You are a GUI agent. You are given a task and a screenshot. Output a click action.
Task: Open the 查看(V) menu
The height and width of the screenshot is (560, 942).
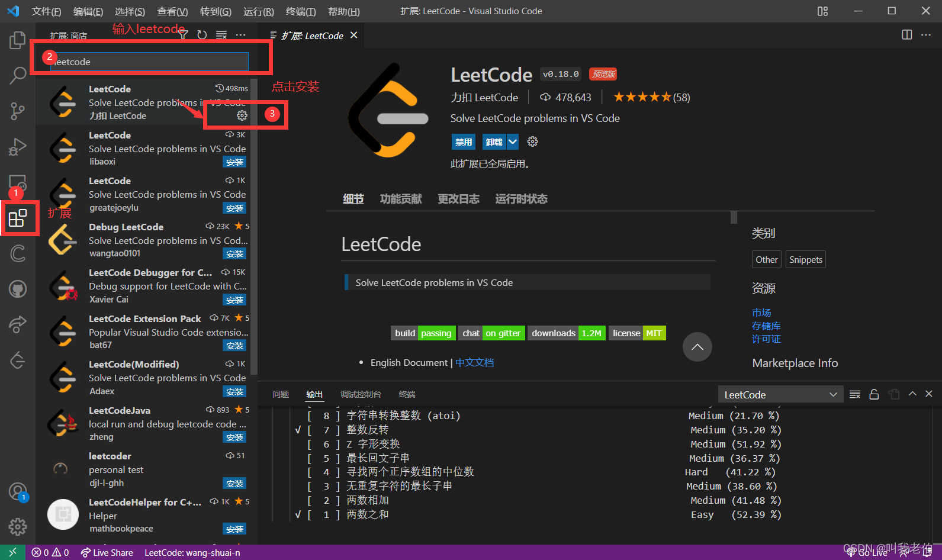(x=172, y=11)
